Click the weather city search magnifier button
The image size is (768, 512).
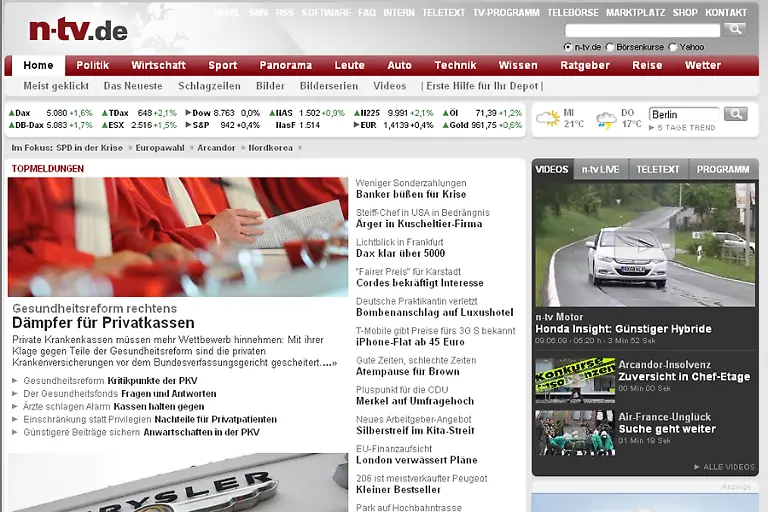coord(735,114)
